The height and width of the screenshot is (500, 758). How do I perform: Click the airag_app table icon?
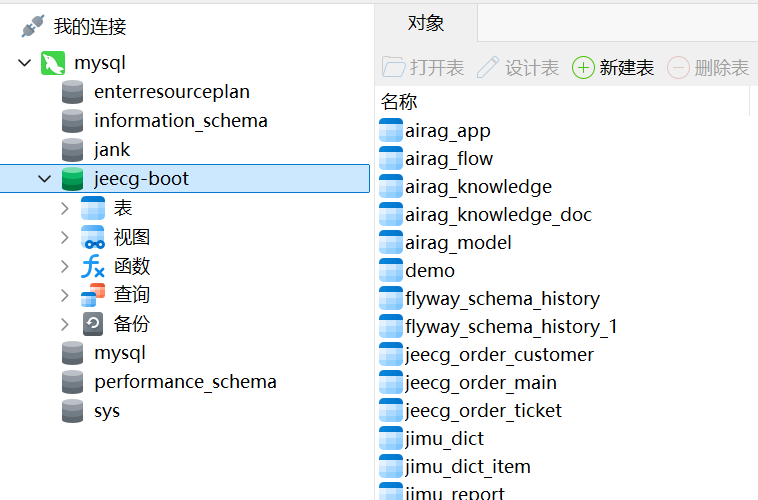click(391, 130)
